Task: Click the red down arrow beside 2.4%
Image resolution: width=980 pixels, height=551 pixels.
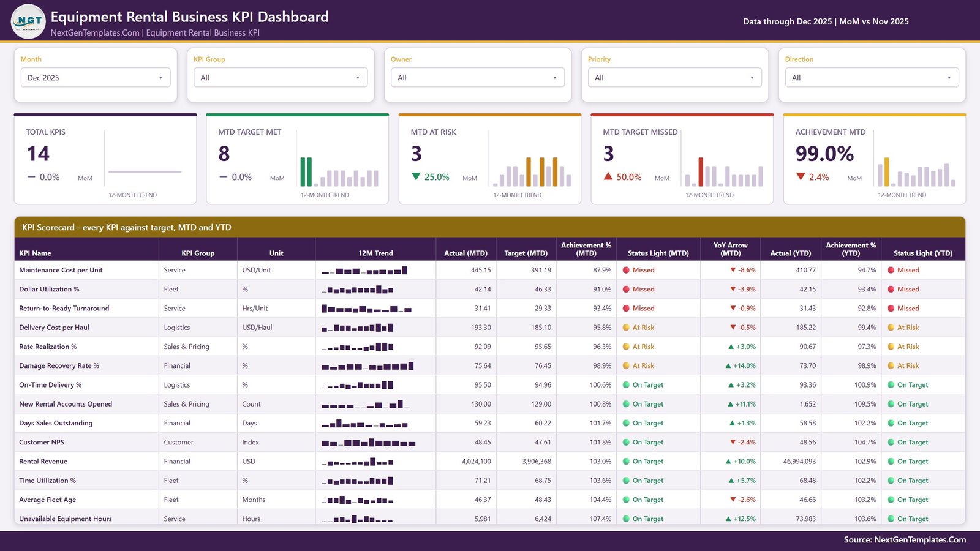Action: tap(801, 177)
